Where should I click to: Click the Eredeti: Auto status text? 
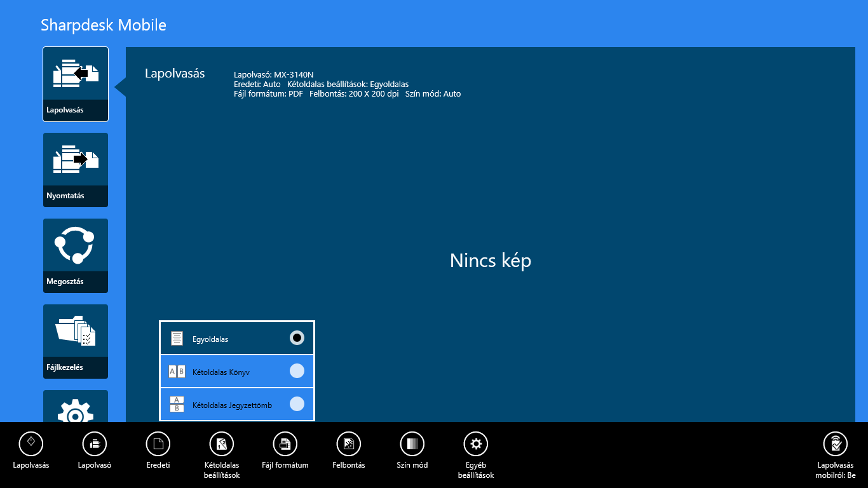coord(257,84)
